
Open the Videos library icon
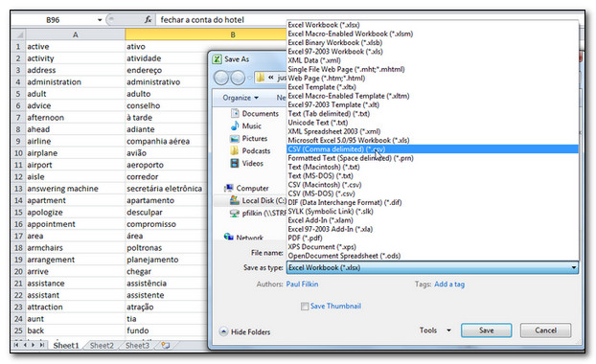click(235, 163)
